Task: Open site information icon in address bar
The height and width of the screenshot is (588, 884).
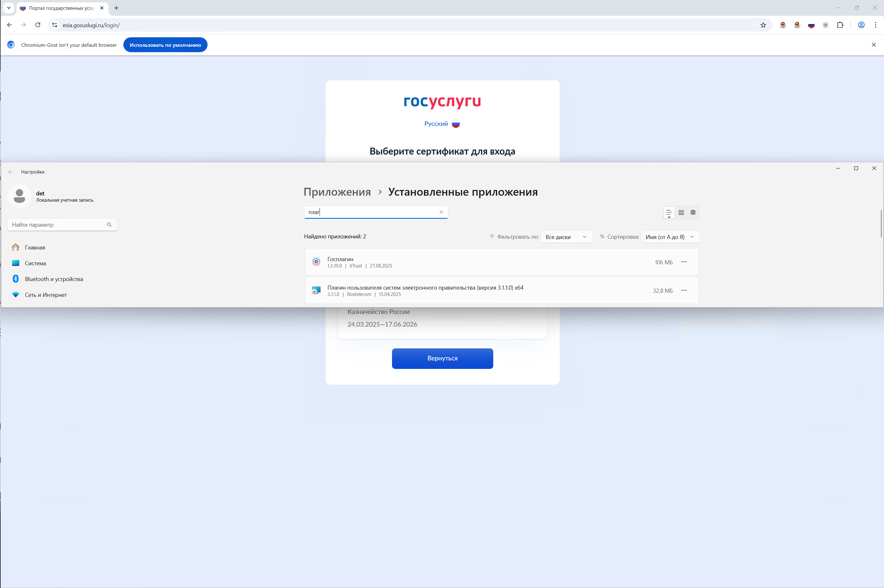Action: tap(55, 25)
